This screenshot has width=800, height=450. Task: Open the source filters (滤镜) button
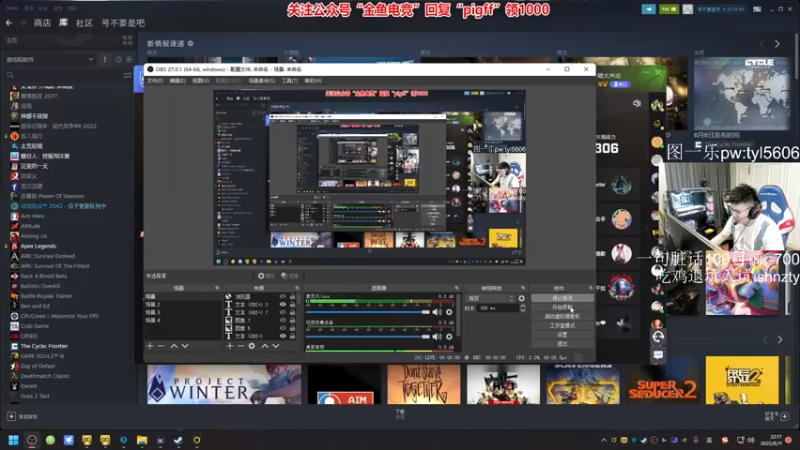[290, 276]
